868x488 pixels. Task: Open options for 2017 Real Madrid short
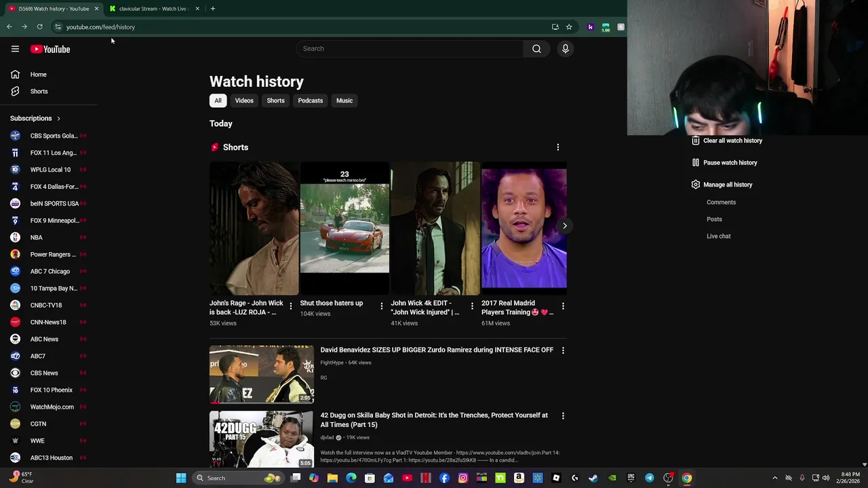point(563,306)
